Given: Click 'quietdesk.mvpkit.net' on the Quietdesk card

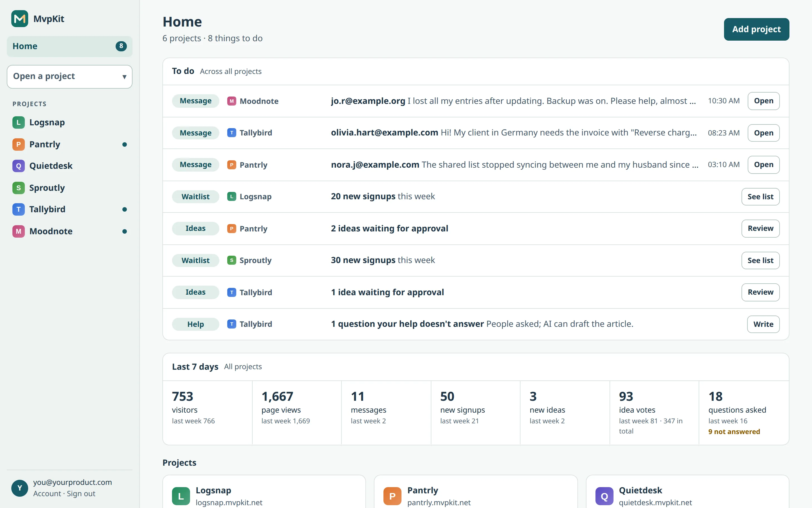Looking at the screenshot, I should point(655,503).
